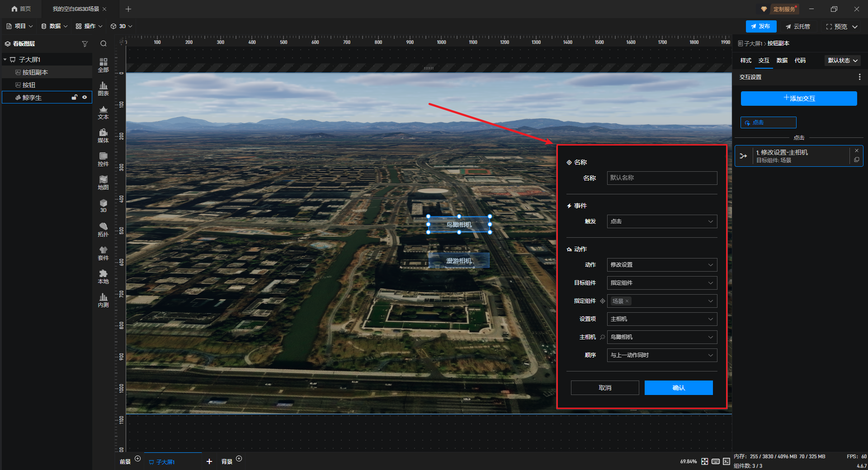Switch to the 样式 style tab
The height and width of the screenshot is (470, 868).
[745, 61]
